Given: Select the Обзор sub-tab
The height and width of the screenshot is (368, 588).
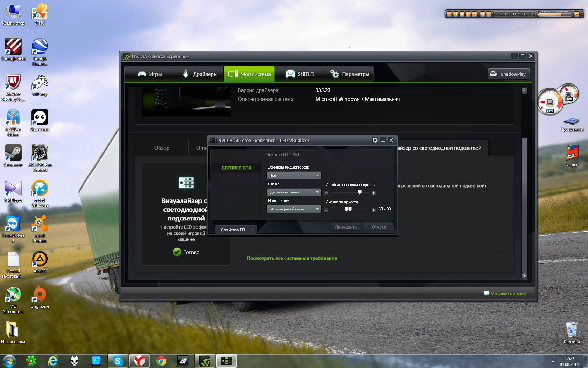Looking at the screenshot, I should (x=162, y=148).
